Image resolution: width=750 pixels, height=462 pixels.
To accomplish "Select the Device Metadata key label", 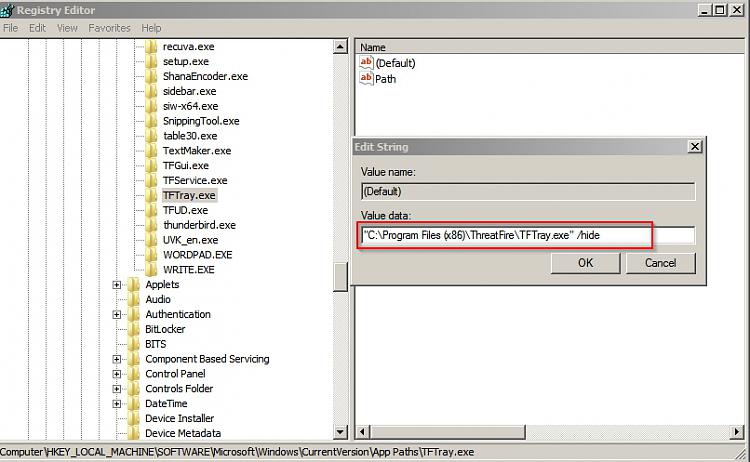I will (183, 433).
